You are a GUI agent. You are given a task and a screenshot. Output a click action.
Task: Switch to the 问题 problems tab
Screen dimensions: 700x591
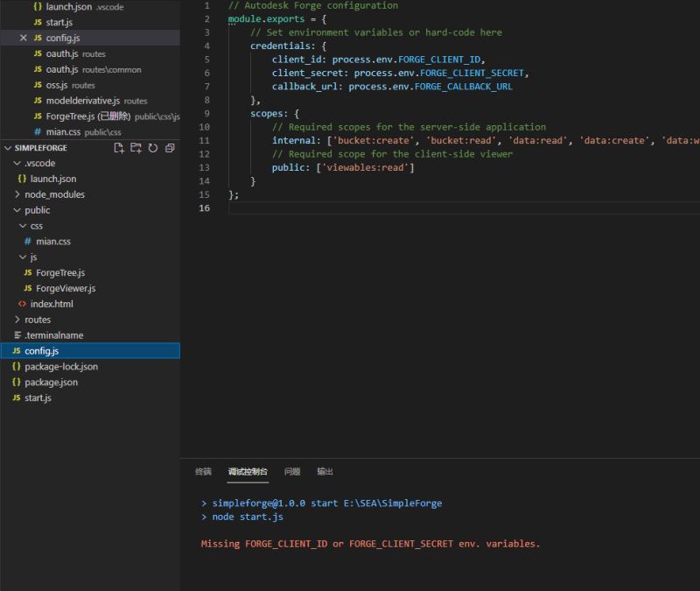[292, 472]
